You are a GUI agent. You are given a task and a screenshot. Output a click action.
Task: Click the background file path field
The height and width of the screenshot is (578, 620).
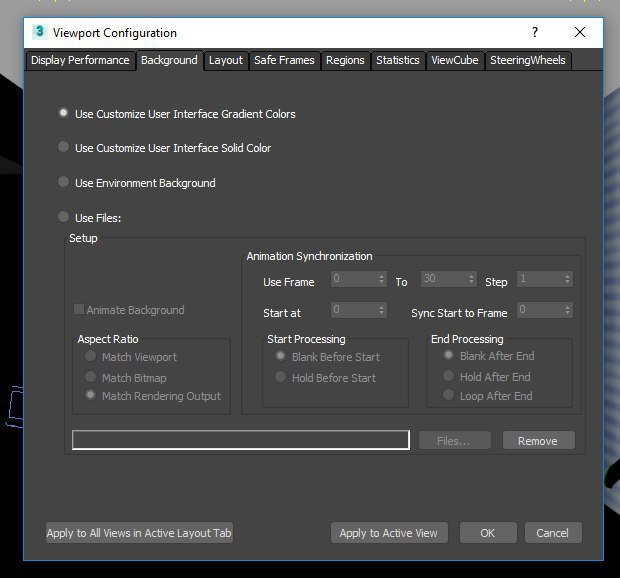tap(241, 440)
